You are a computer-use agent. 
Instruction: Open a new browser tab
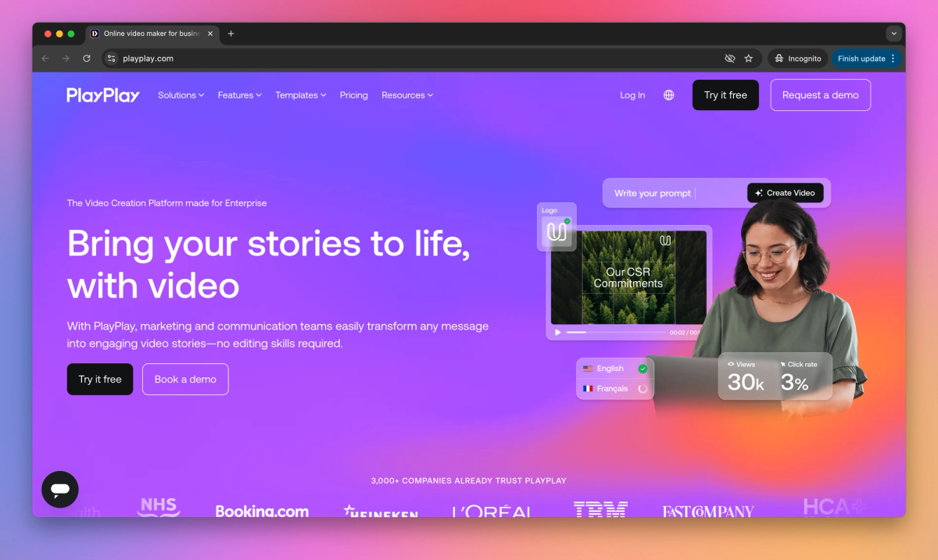(231, 34)
